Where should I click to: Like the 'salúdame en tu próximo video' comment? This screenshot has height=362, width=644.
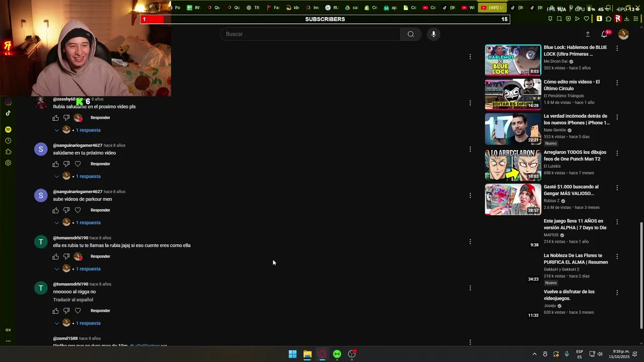click(56, 164)
